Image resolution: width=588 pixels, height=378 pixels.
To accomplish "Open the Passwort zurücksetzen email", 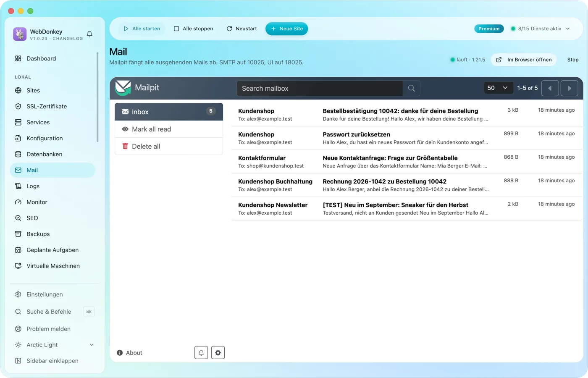I will [407, 138].
